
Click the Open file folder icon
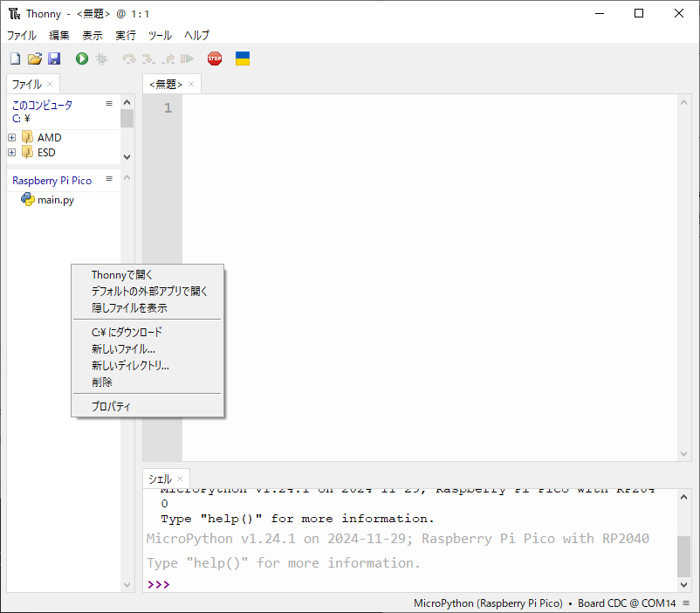[x=34, y=59]
